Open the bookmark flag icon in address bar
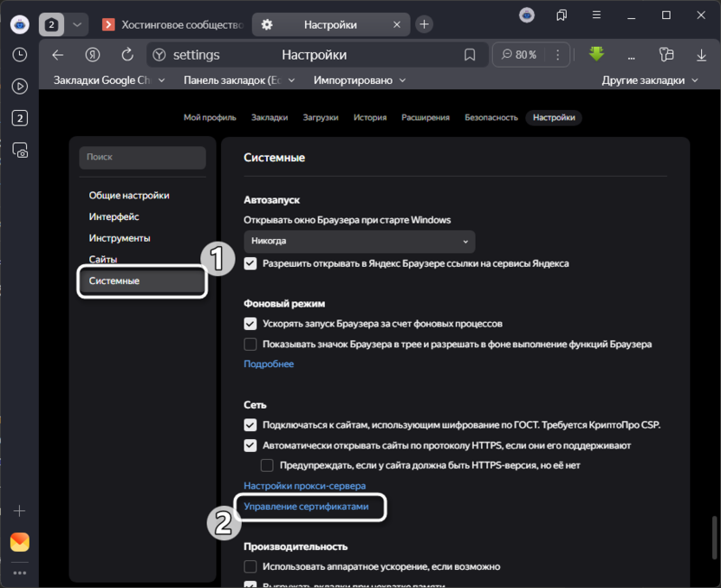 [x=470, y=54]
